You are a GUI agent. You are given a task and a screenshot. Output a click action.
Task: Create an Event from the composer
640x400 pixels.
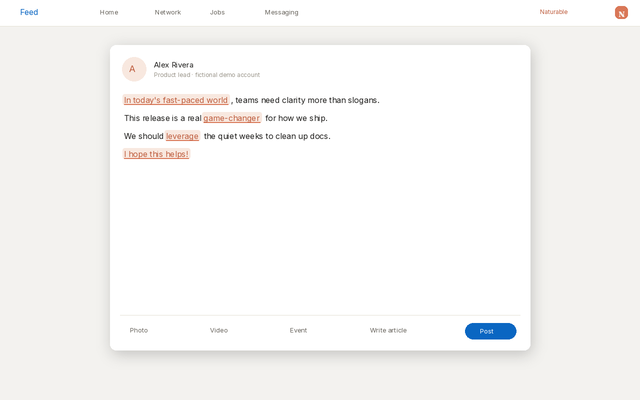coord(298,330)
